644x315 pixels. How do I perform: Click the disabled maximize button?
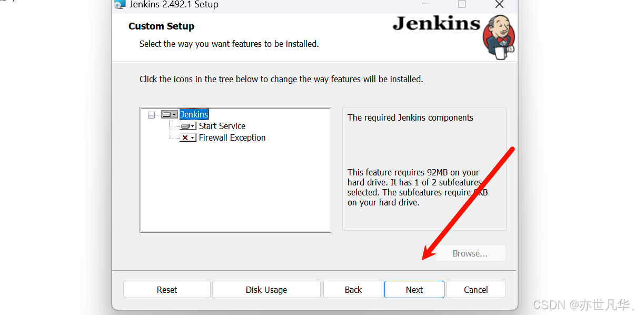tap(462, 4)
